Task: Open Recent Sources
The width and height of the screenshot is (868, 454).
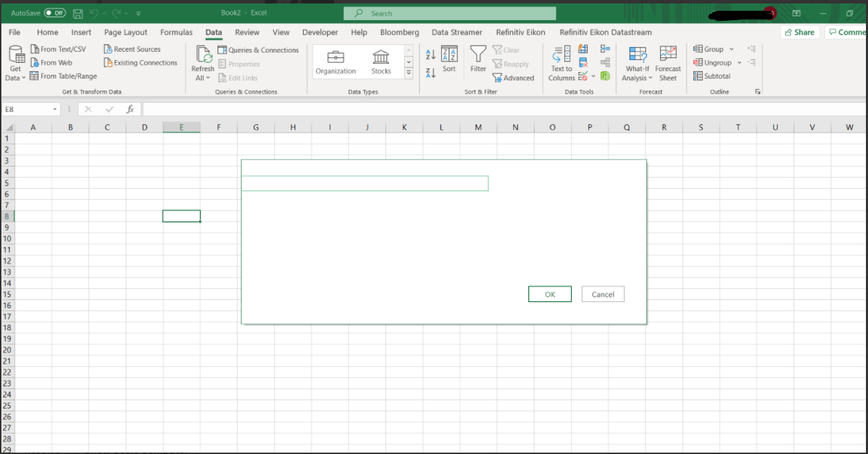Action: (132, 49)
